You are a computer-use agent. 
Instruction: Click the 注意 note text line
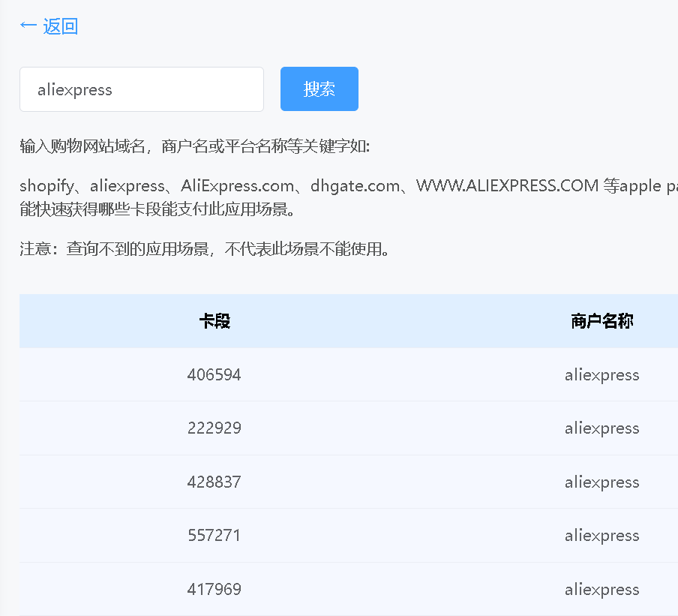click(205, 249)
